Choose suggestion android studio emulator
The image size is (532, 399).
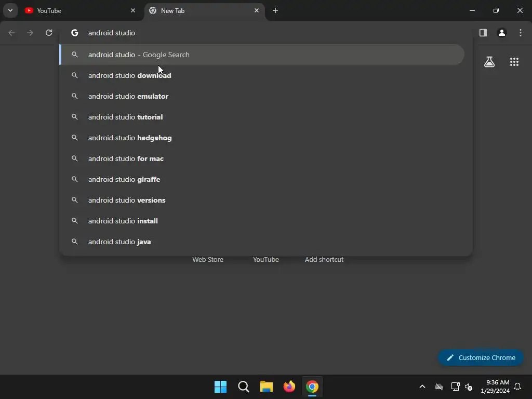[x=262, y=96]
